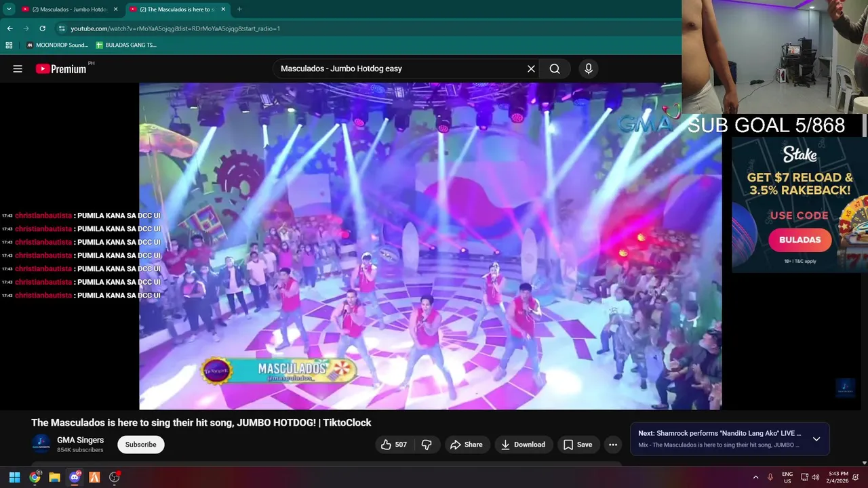The width and height of the screenshot is (868, 488).
Task: Open Chrome from the taskbar
Action: tap(35, 477)
